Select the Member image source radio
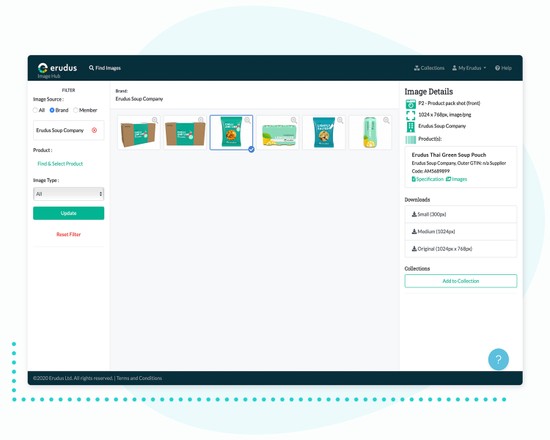 pyautogui.click(x=75, y=110)
